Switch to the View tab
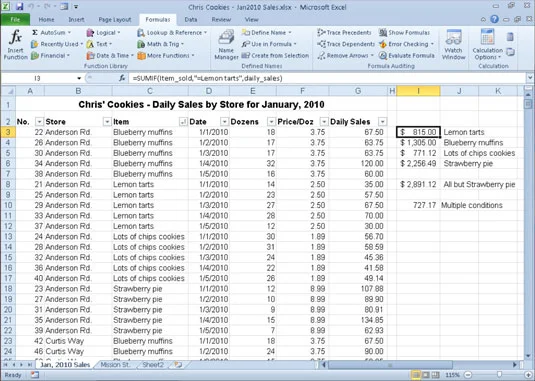Image resolution: width=535 pixels, height=381 pixels. tap(251, 20)
